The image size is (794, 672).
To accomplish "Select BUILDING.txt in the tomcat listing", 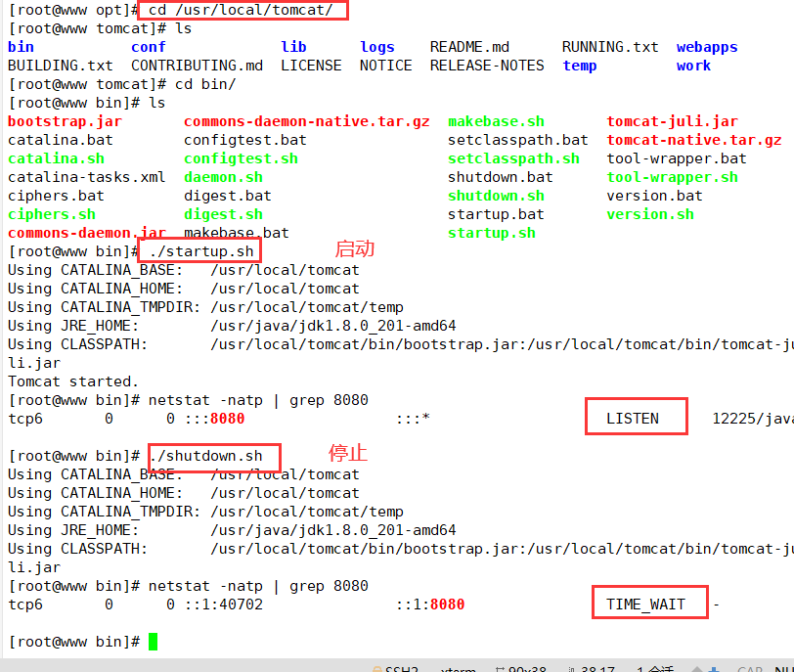I will (61, 66).
